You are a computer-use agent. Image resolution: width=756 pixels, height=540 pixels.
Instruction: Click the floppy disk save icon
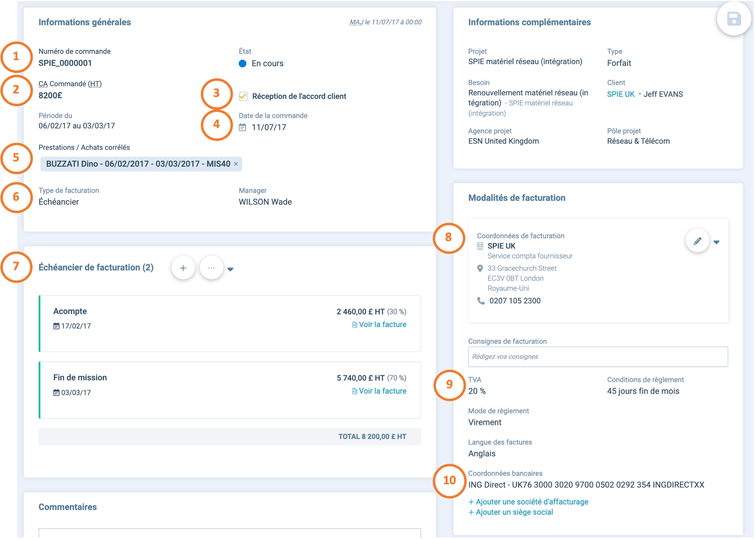click(x=734, y=19)
